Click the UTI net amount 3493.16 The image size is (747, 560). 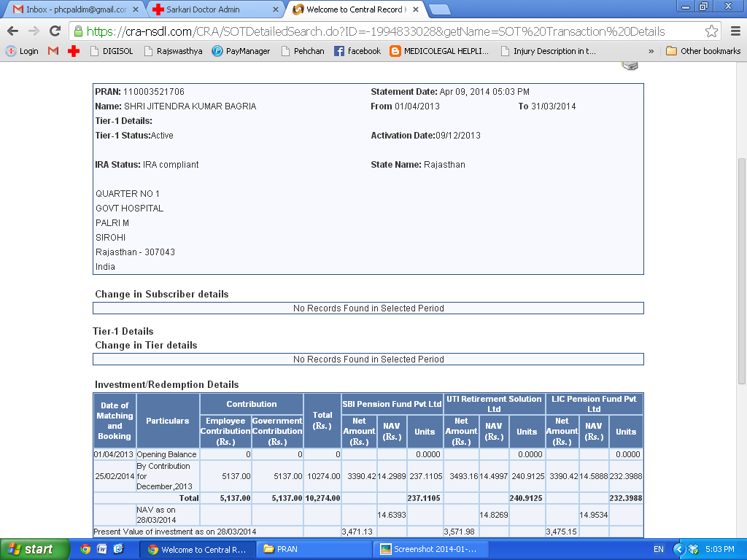(x=461, y=476)
